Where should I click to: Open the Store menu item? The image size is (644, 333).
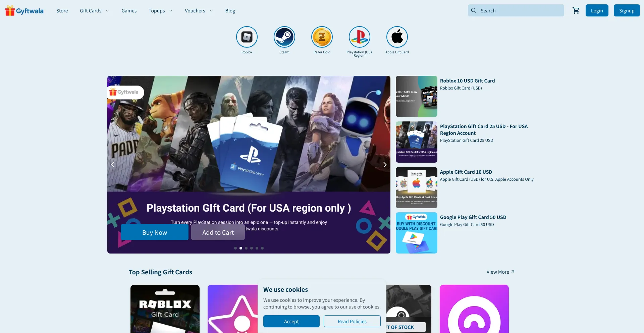point(62,11)
